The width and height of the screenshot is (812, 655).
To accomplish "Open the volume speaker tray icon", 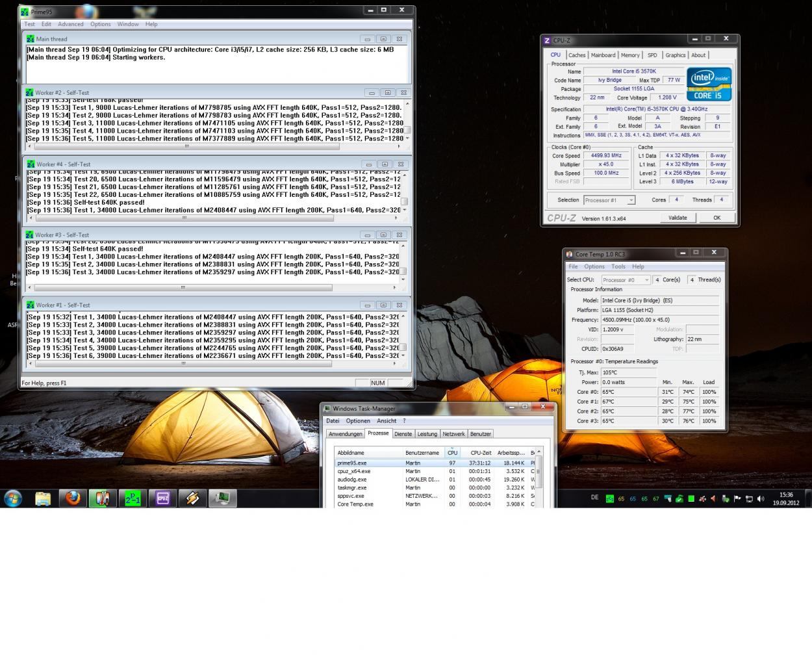I will [761, 498].
